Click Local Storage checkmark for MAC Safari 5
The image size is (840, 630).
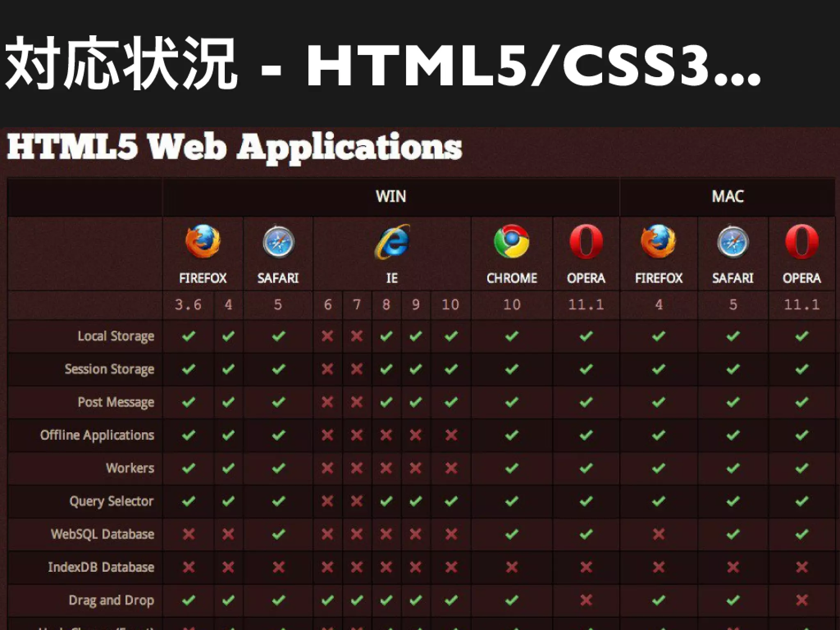click(733, 336)
